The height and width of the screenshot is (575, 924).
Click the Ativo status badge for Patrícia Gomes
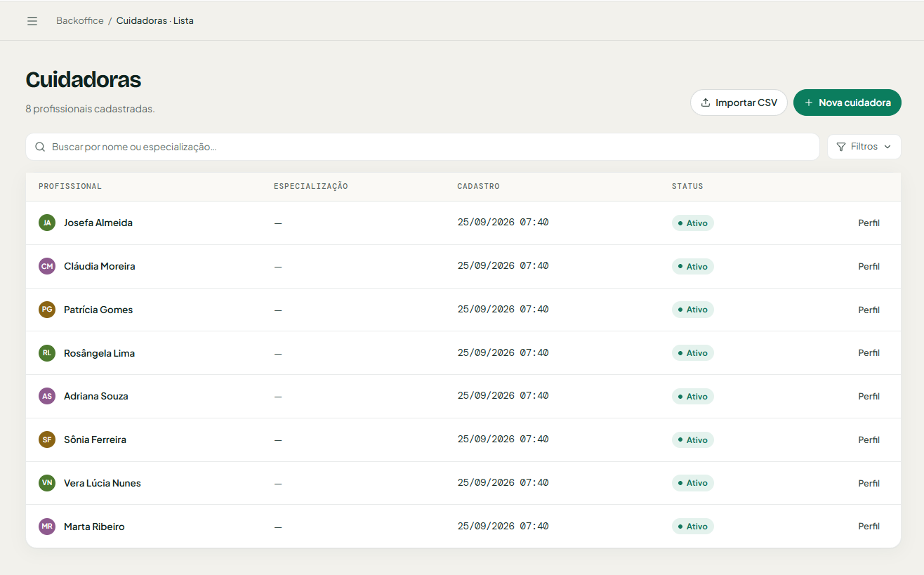(693, 310)
